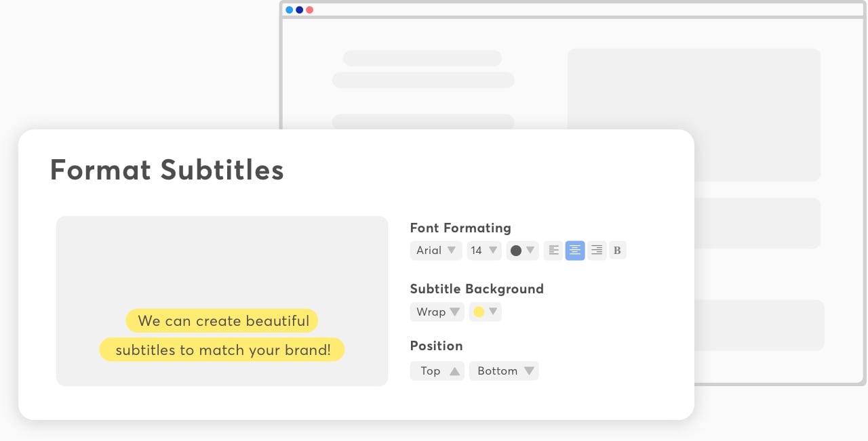Open the font size 14 dropdown

tap(484, 251)
